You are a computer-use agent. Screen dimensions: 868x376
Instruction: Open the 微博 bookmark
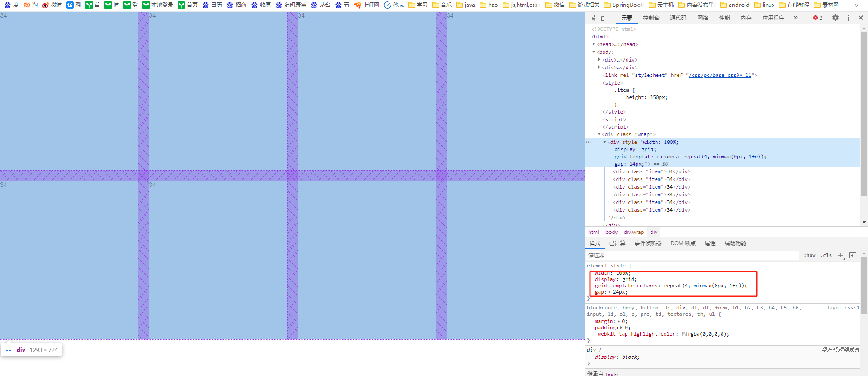[x=52, y=5]
